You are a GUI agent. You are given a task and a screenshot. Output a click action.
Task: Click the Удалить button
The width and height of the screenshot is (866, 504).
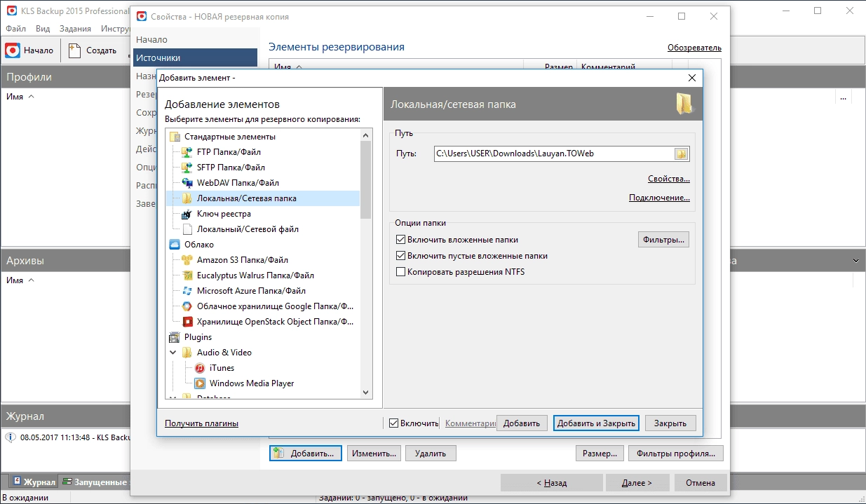(x=431, y=454)
